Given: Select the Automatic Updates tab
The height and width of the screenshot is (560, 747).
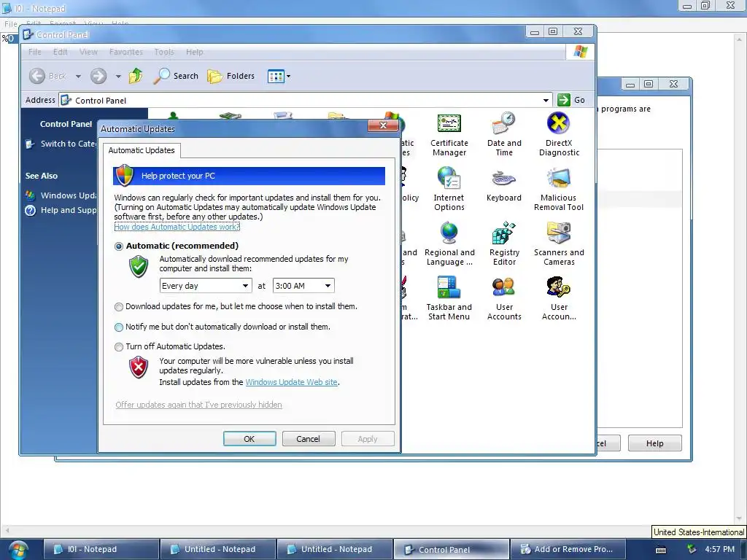Looking at the screenshot, I should pyautogui.click(x=142, y=150).
